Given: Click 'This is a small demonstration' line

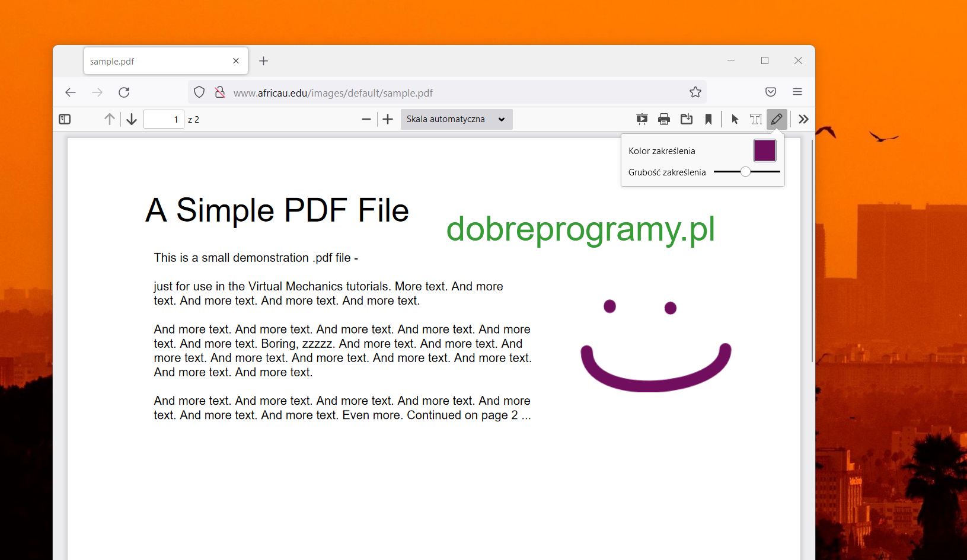Looking at the screenshot, I should click(x=256, y=258).
